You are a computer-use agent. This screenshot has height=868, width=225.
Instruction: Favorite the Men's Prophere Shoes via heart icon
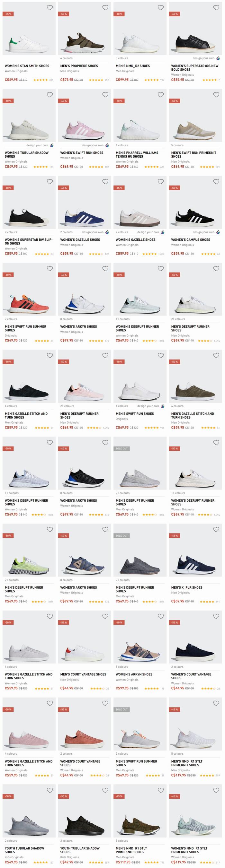pos(105,8)
